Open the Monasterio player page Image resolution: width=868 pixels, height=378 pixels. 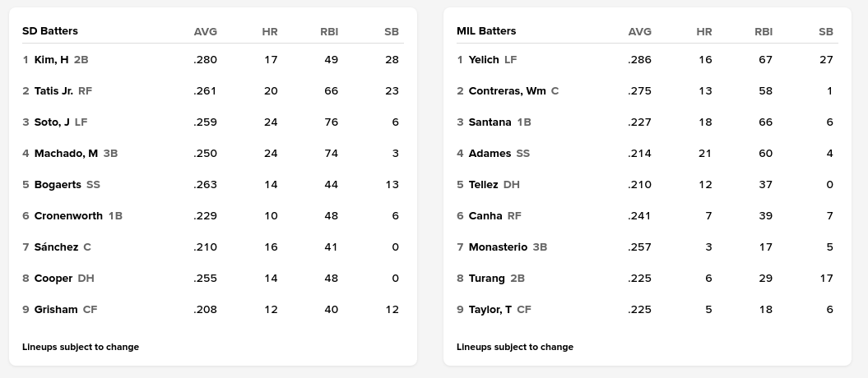click(498, 247)
